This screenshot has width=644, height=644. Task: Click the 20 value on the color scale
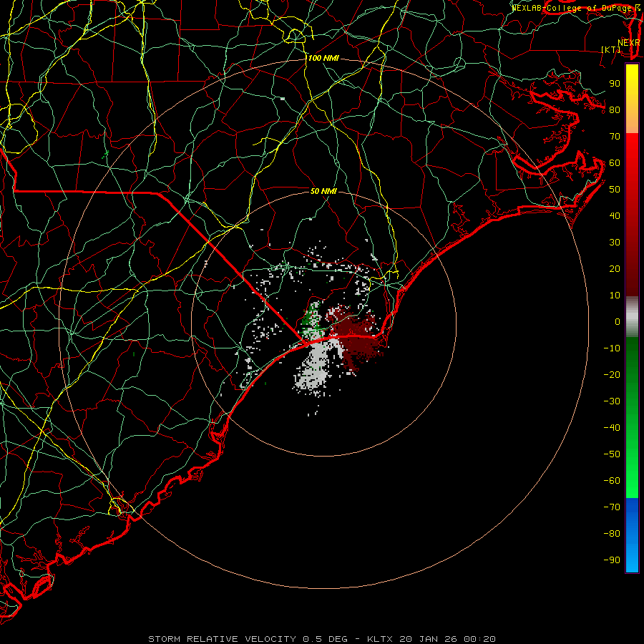(615, 268)
